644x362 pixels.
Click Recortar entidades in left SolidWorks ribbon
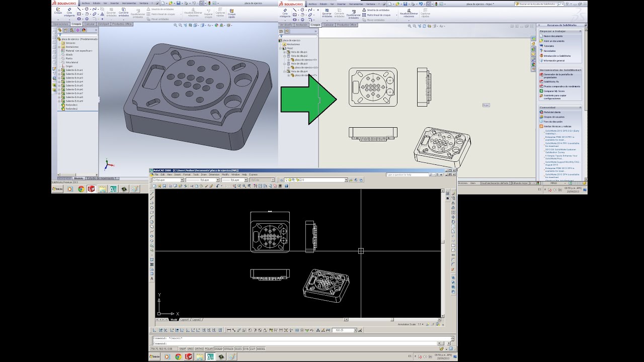111,12
